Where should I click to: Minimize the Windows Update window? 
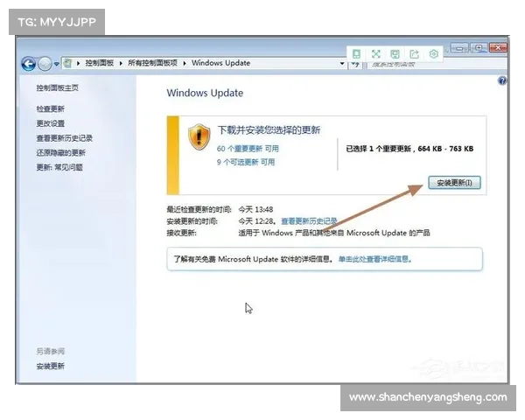click(x=459, y=48)
